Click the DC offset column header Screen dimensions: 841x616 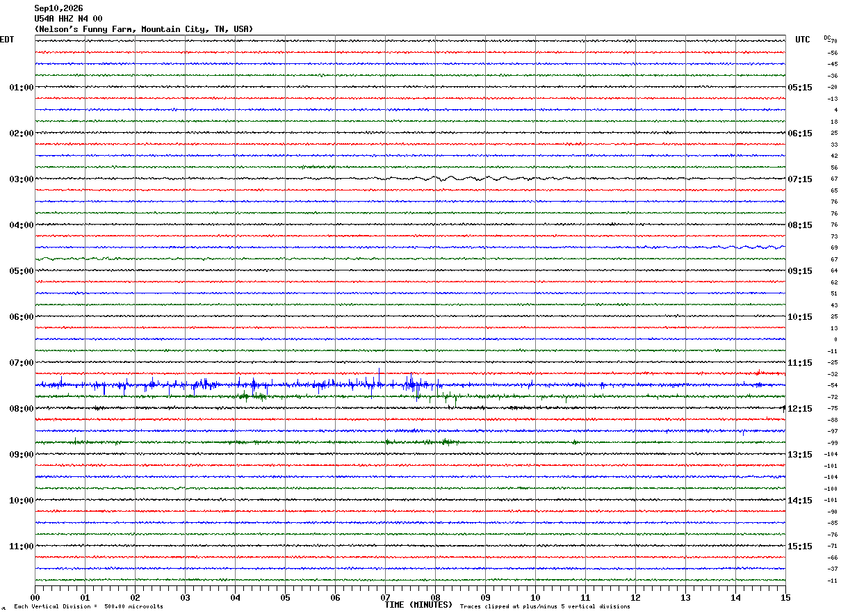pos(827,38)
